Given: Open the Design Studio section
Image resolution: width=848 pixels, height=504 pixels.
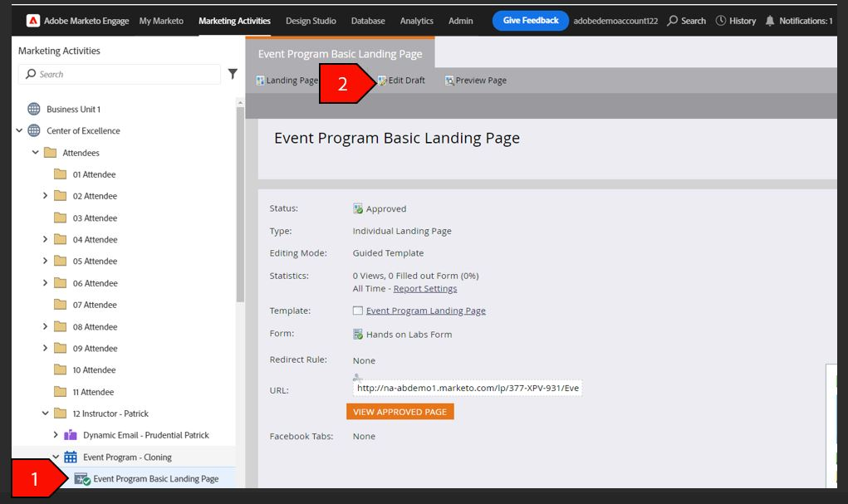Looking at the screenshot, I should (311, 21).
